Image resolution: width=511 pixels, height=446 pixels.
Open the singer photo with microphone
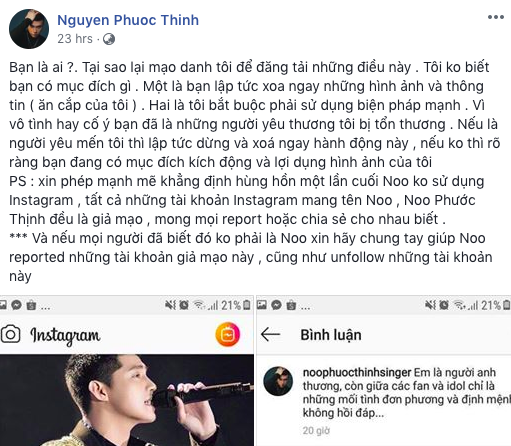pyautogui.click(x=127, y=400)
